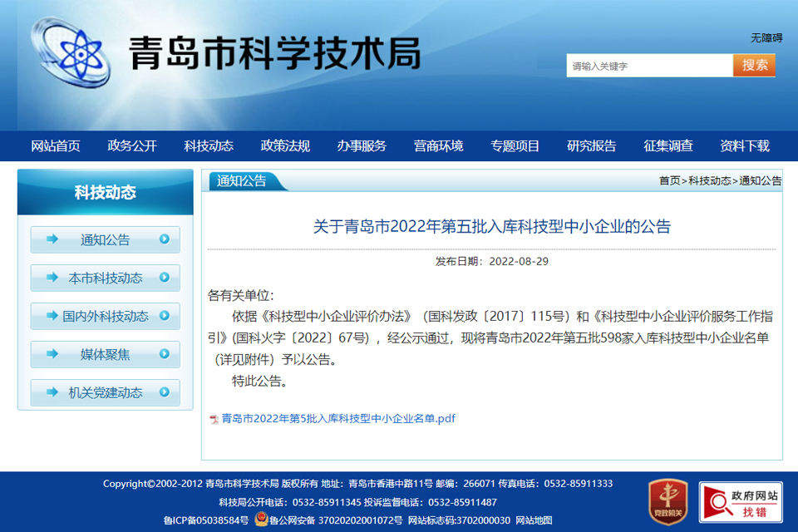Open 研究报告 navigation item
The image size is (798, 532).
click(x=591, y=146)
